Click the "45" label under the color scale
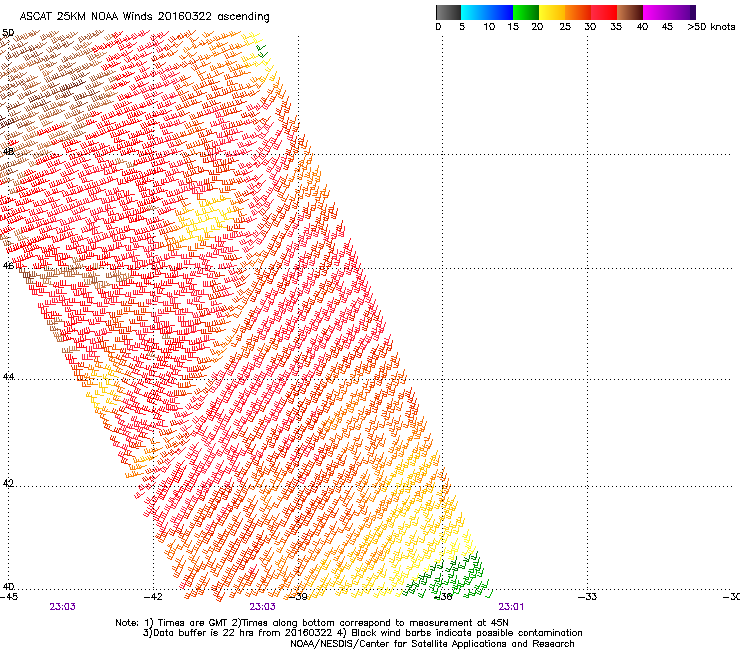Viewport: 740px width, 650px height. tap(667, 26)
